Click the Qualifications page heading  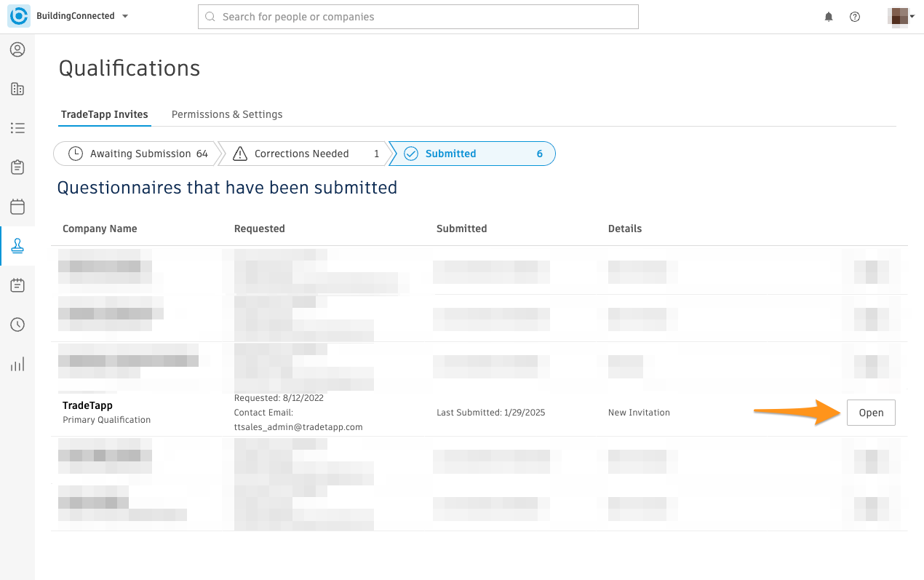[130, 68]
